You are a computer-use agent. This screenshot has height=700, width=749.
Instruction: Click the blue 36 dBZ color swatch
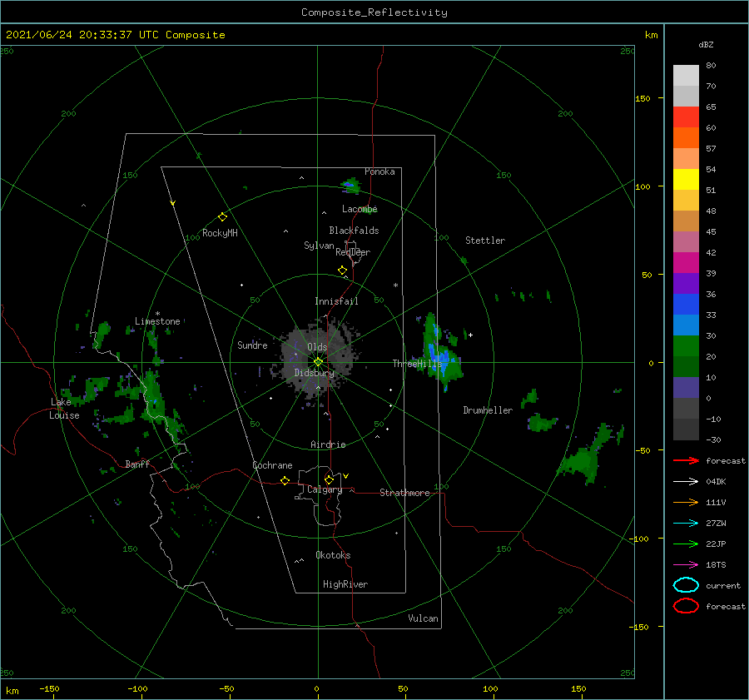coord(686,304)
